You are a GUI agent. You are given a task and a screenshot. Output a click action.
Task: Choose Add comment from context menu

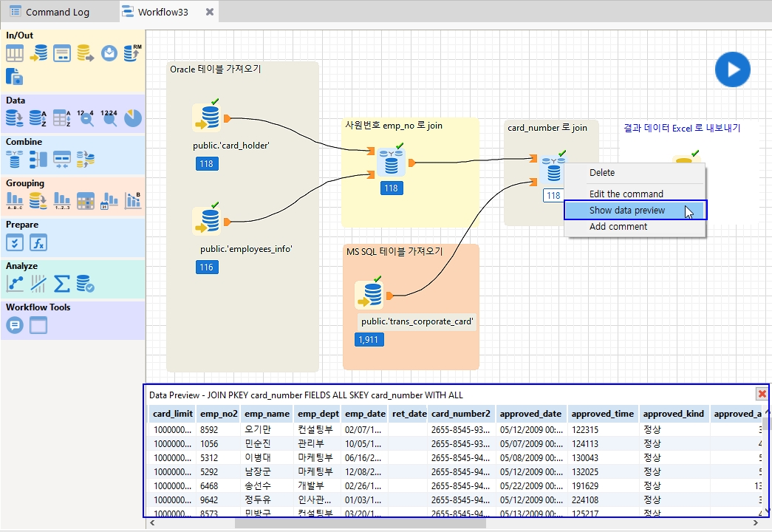(x=618, y=227)
